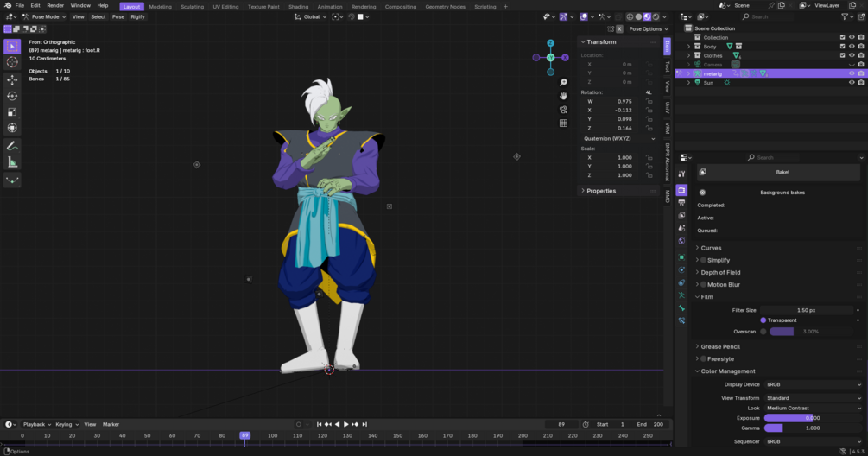
Task: Open the Pose Options popover
Action: click(x=648, y=28)
